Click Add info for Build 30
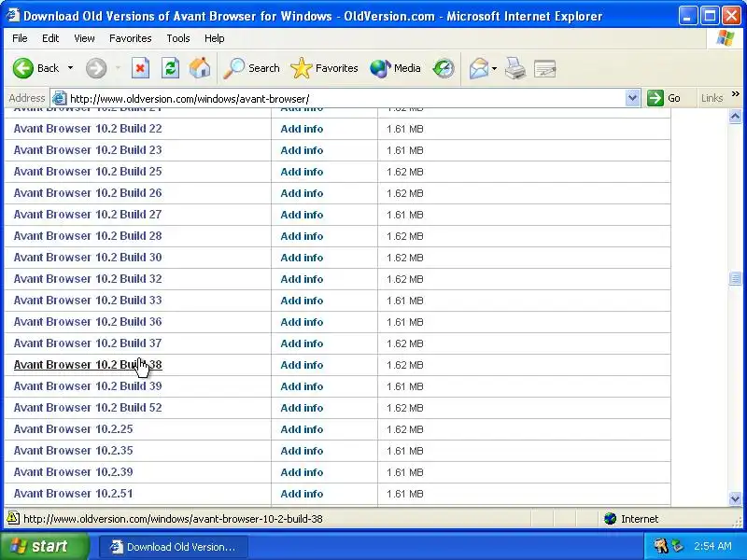 (302, 258)
